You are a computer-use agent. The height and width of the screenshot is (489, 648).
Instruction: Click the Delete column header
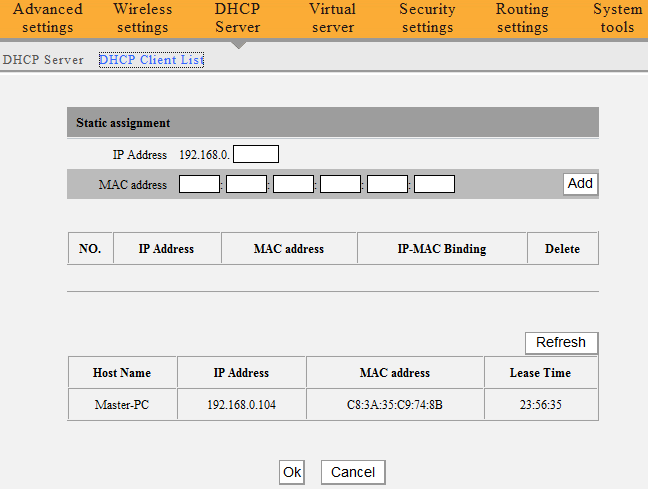pos(562,249)
